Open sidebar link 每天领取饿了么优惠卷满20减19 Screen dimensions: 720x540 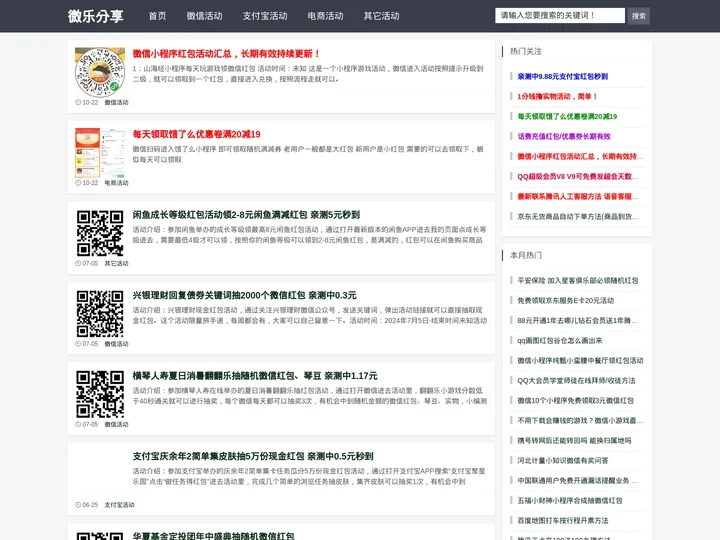coord(567,116)
